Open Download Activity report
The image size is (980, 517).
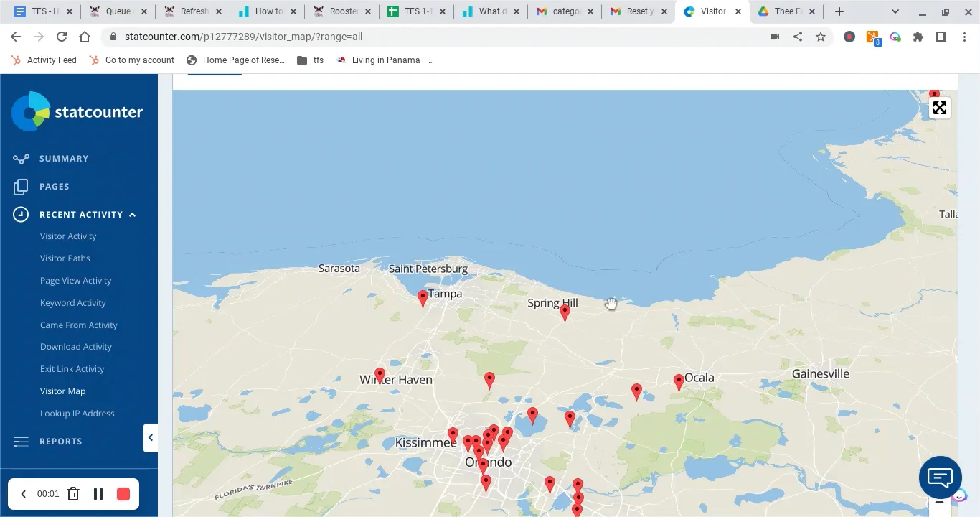76,347
